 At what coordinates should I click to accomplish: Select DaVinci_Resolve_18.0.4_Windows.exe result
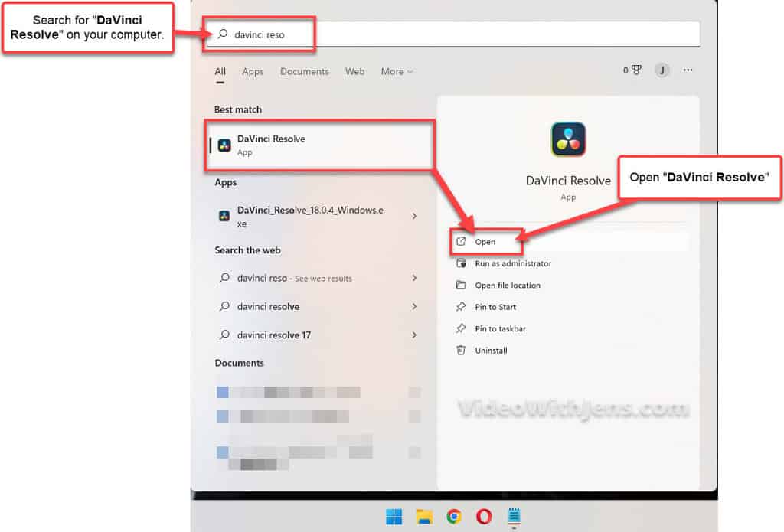tap(319, 217)
